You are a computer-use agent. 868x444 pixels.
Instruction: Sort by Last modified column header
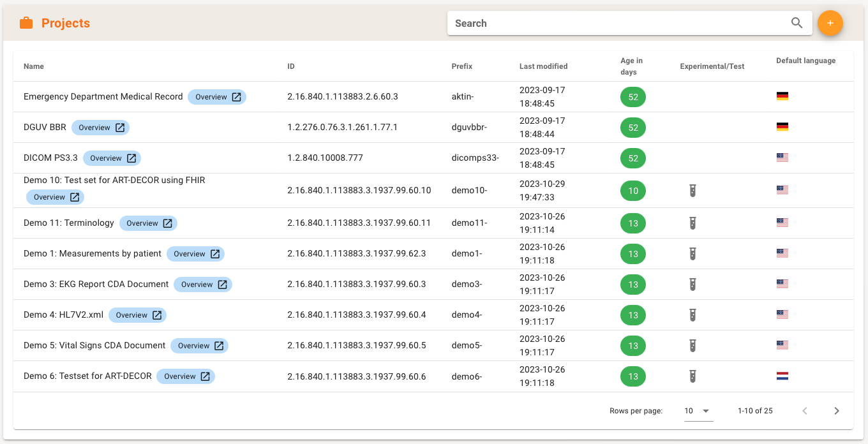click(543, 66)
